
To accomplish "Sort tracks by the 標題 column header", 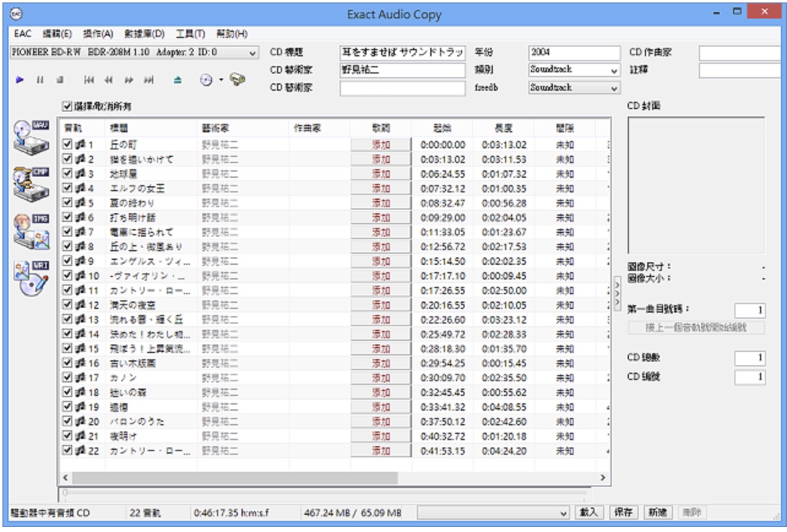I will [152, 128].
